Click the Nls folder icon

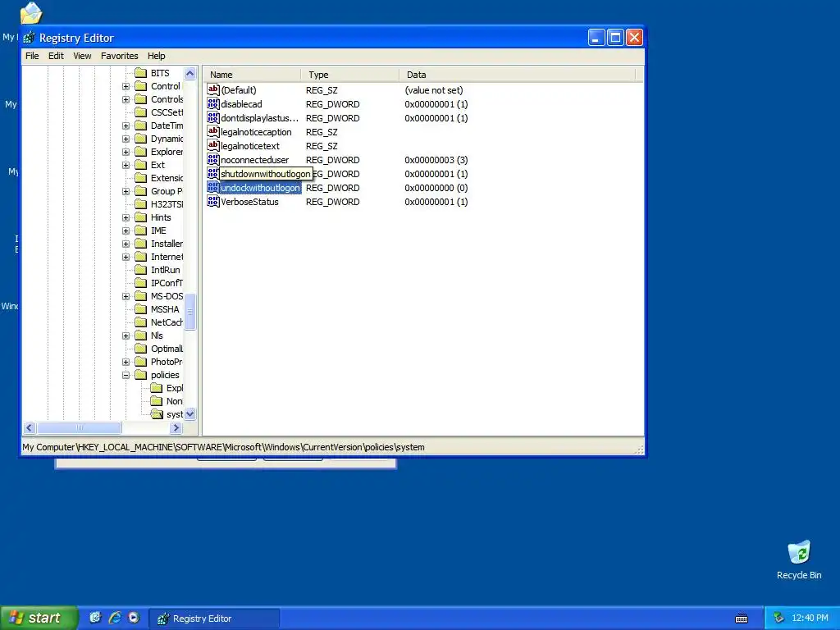pos(141,336)
